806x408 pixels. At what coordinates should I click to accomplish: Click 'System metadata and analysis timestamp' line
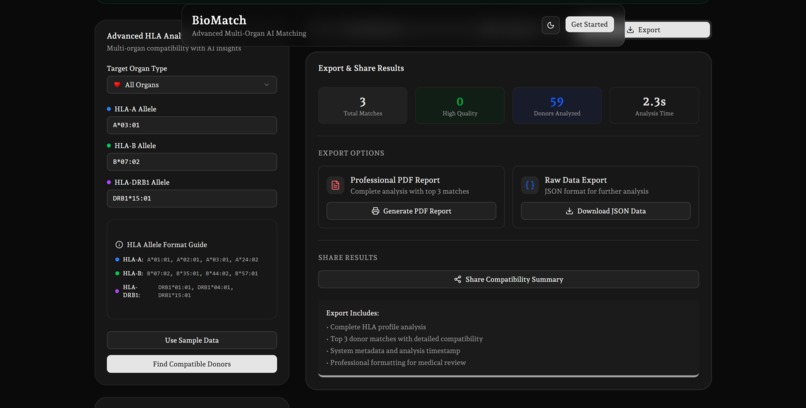(x=393, y=350)
